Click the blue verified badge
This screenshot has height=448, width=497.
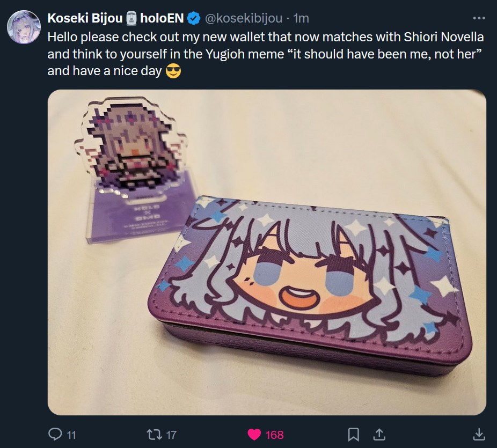[x=194, y=18]
